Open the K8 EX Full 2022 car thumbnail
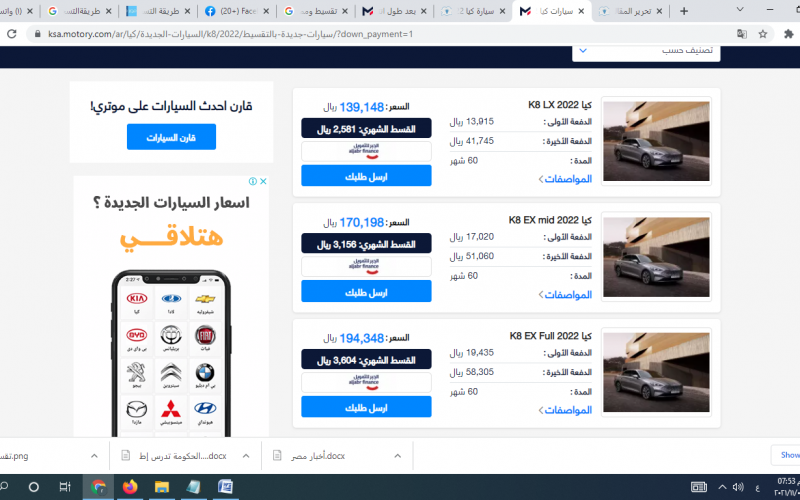Viewport: 800px width, 500px height. pos(656,372)
